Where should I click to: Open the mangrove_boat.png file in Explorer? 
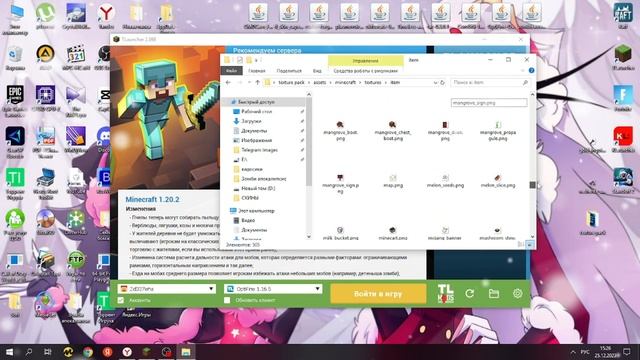coord(340,131)
